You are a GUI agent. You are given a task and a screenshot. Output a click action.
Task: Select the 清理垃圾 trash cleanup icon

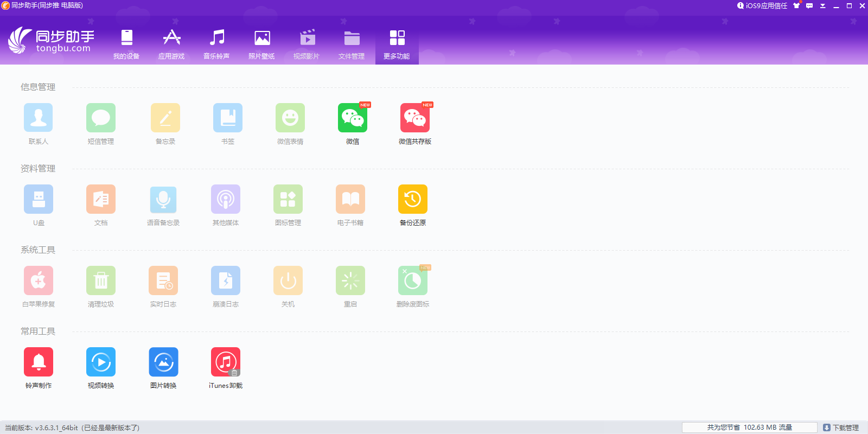[101, 281]
